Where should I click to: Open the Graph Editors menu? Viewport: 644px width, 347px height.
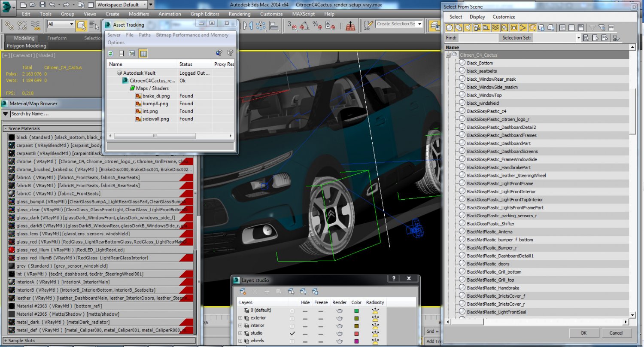click(x=205, y=14)
